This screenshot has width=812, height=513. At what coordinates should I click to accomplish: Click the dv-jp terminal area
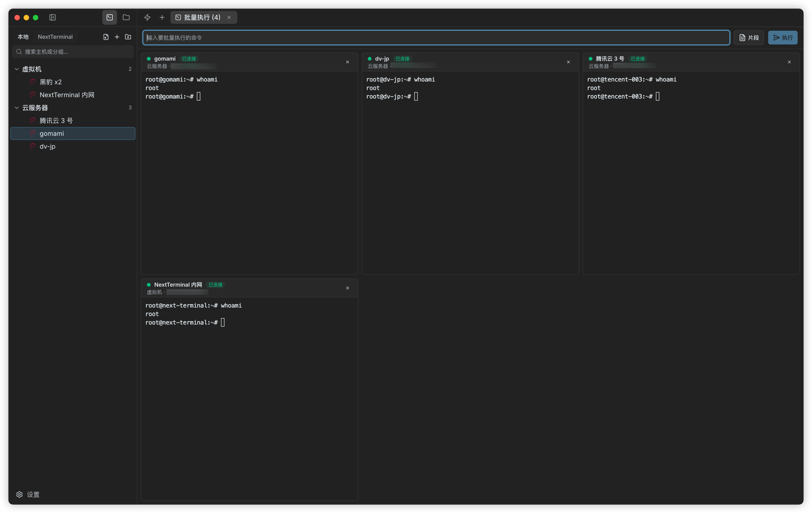pos(470,173)
